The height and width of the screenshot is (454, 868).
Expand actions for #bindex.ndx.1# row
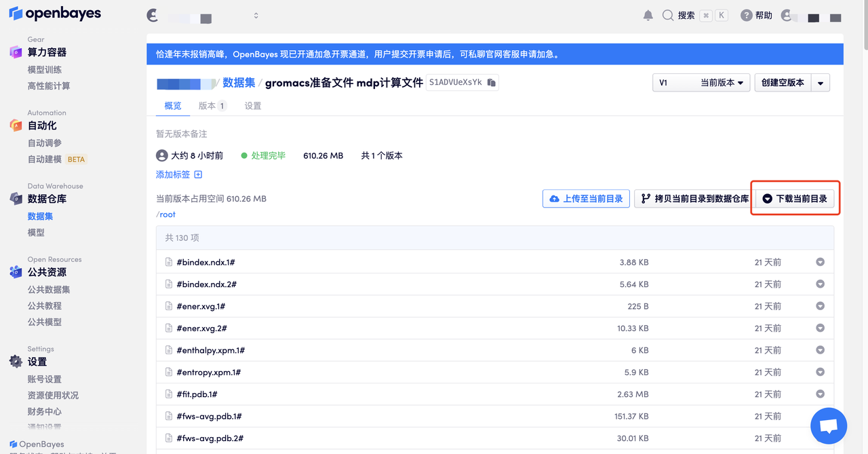[x=820, y=263]
